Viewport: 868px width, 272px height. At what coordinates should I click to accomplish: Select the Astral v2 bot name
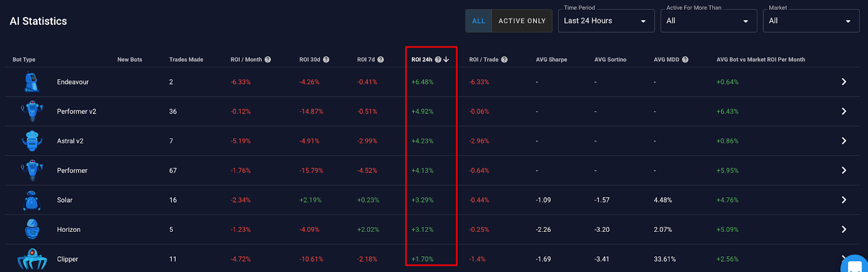pos(70,141)
